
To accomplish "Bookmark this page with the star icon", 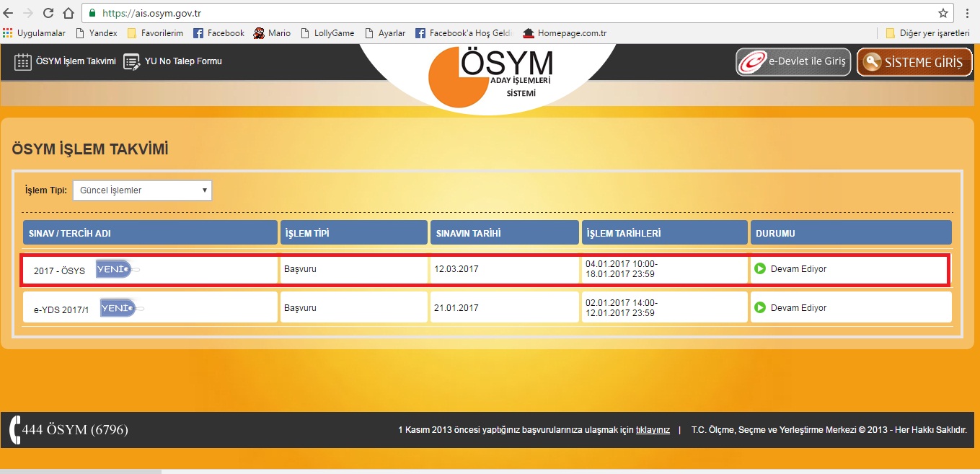I will click(x=943, y=13).
